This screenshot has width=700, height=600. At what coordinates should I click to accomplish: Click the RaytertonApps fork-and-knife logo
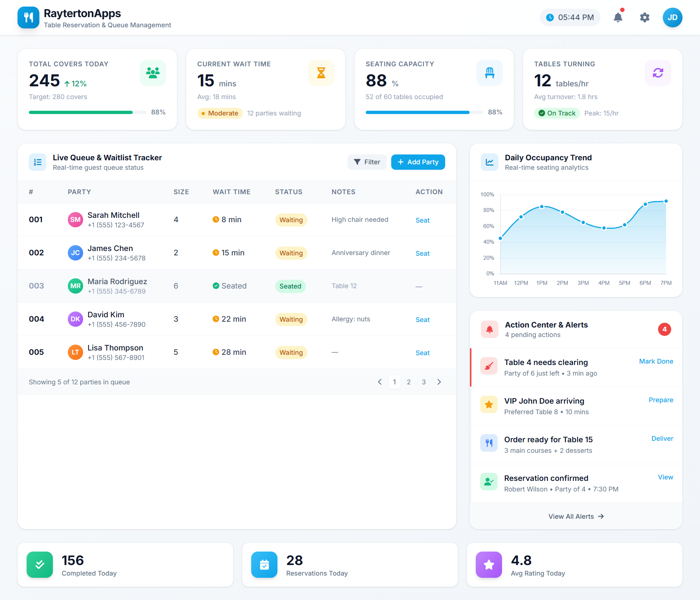pyautogui.click(x=28, y=17)
